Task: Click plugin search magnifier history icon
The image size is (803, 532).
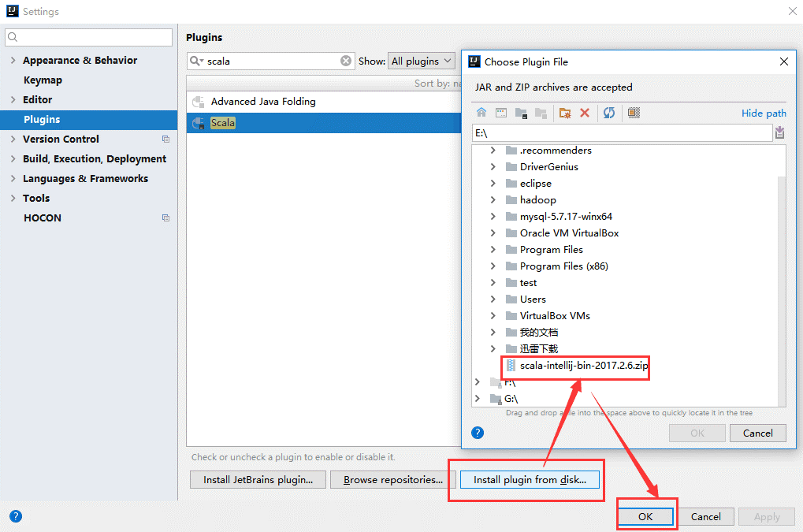Action: (x=197, y=61)
